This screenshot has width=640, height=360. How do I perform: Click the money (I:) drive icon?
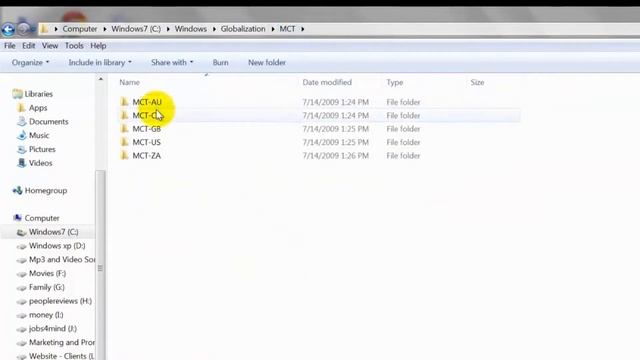22,316
